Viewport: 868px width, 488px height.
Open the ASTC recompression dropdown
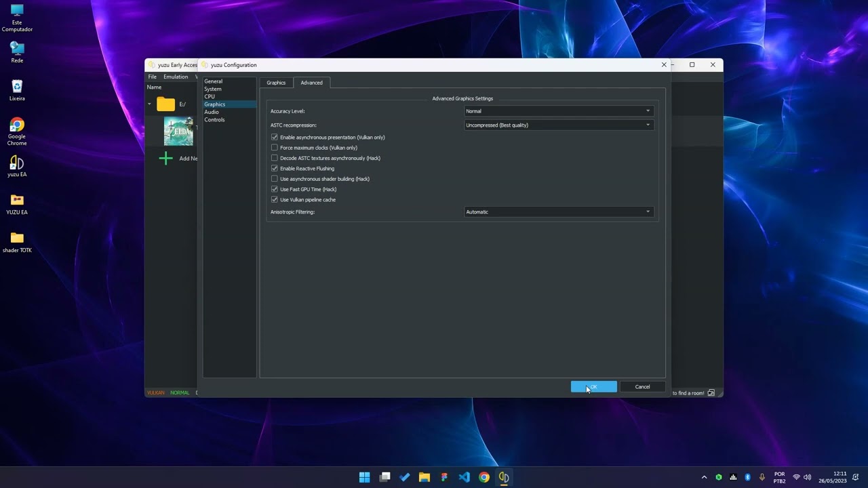[x=559, y=125]
